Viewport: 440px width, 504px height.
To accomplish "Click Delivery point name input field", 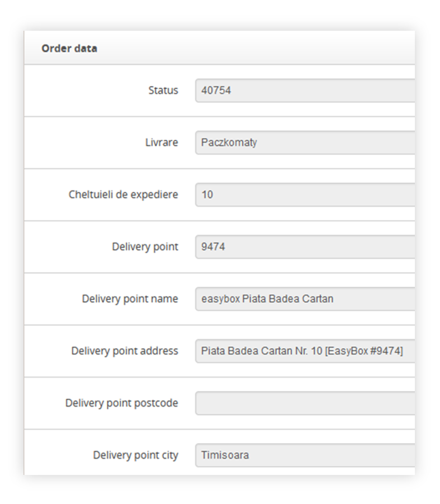I will pyautogui.click(x=305, y=299).
